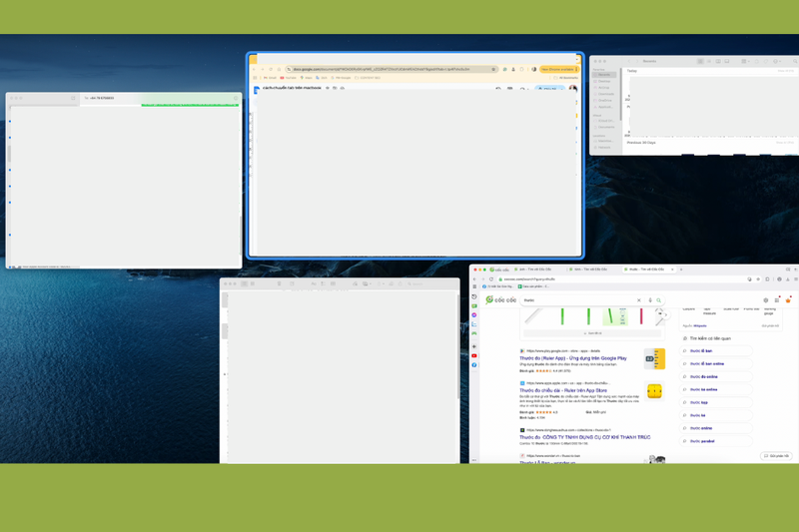
Task: Click the Cốc Cốc logo on the search page
Action: pyautogui.click(x=501, y=299)
